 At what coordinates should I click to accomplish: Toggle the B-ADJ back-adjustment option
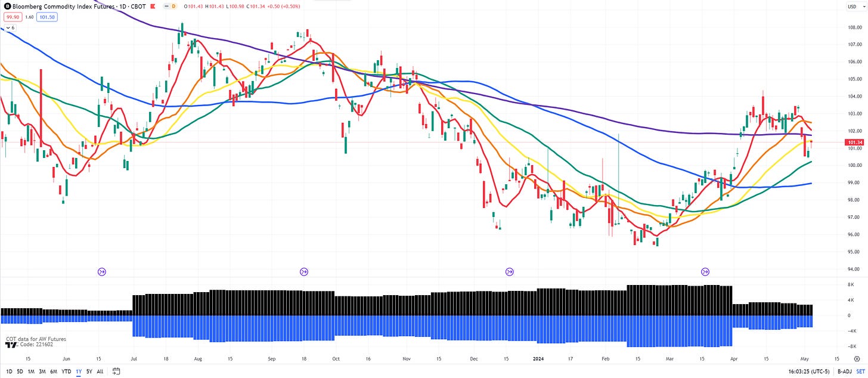coord(844,371)
